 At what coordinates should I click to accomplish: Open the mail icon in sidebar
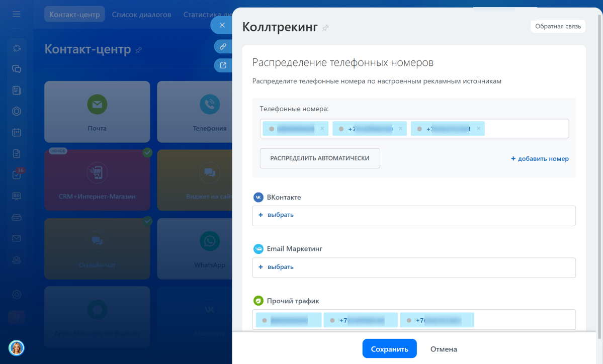point(17,238)
